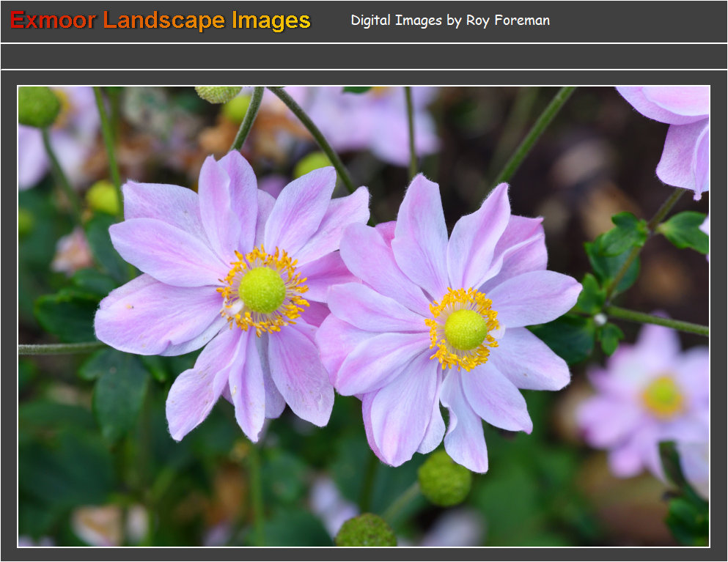Click the left flower's green center

(262, 290)
